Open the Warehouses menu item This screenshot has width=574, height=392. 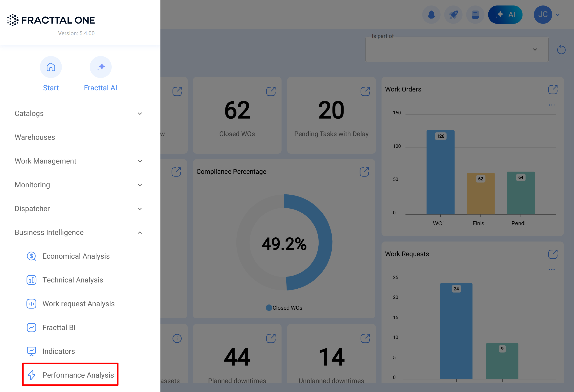pos(35,137)
